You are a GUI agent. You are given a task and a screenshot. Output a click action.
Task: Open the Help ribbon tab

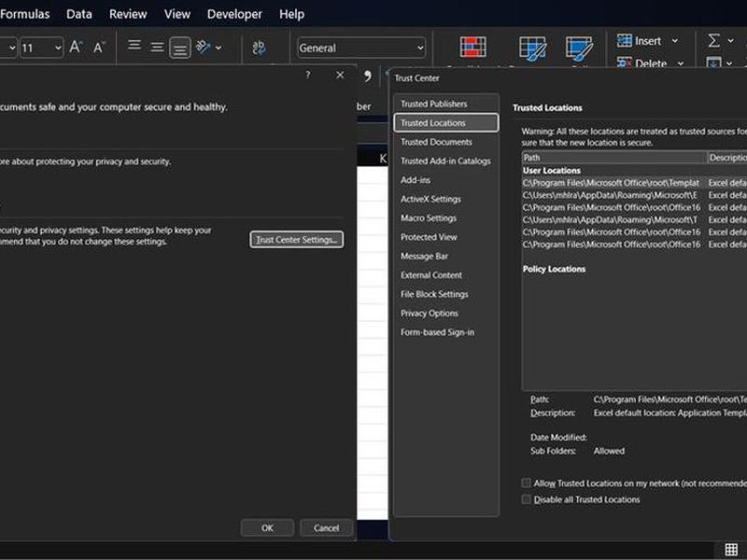291,14
